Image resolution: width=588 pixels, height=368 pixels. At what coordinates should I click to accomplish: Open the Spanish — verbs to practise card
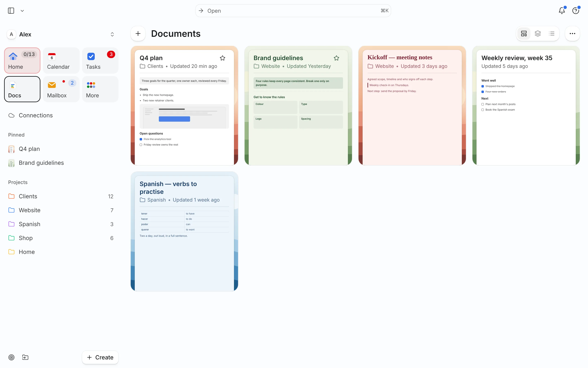tap(184, 231)
